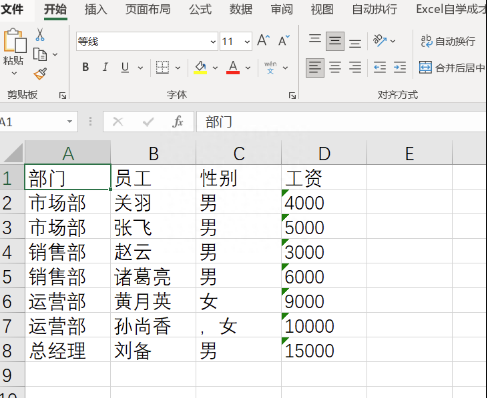Increase font size with larger A icon
The image size is (487, 398).
point(263,41)
